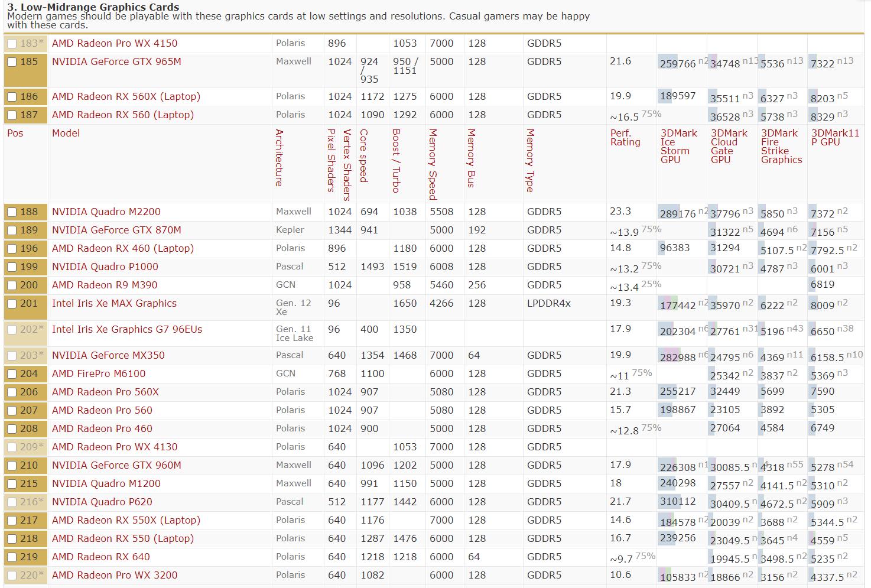Open the NVIDIA Quadro P620 link
Viewport: 871px width, 588px height.
pyautogui.click(x=102, y=502)
